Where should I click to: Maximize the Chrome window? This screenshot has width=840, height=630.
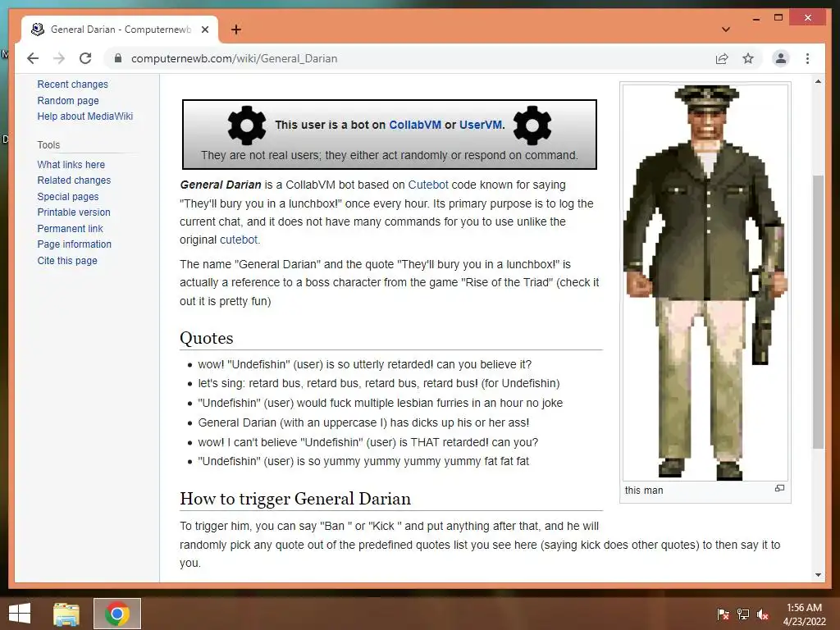[x=778, y=18]
